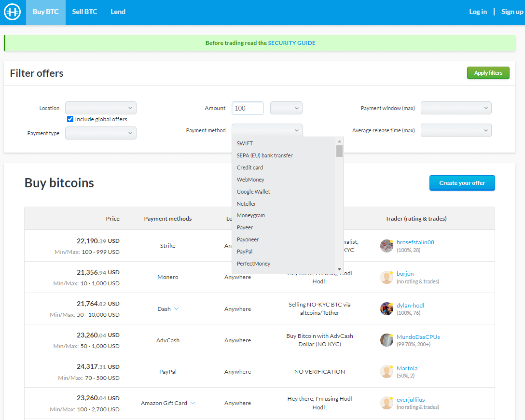Click Sign up link
Viewport: 525px width, 420px height.
coord(512,12)
